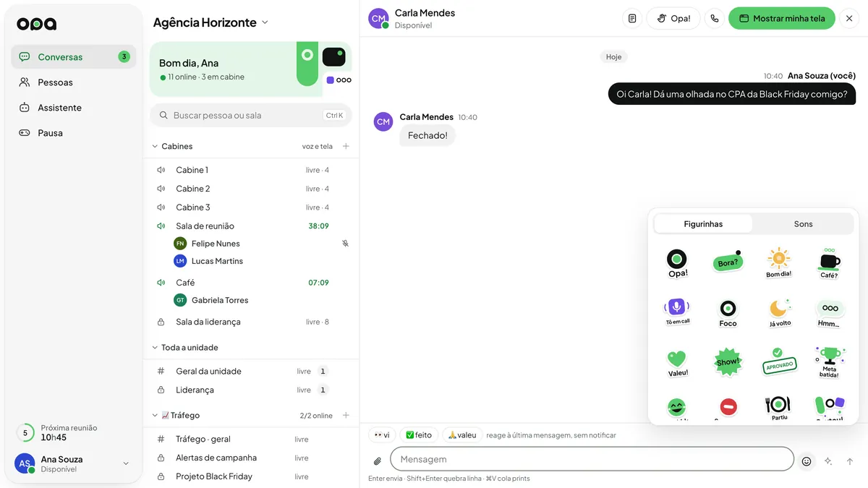Viewport: 868px width, 488px height.
Task: Send the "Já volto" moon sticker
Action: coord(779,312)
